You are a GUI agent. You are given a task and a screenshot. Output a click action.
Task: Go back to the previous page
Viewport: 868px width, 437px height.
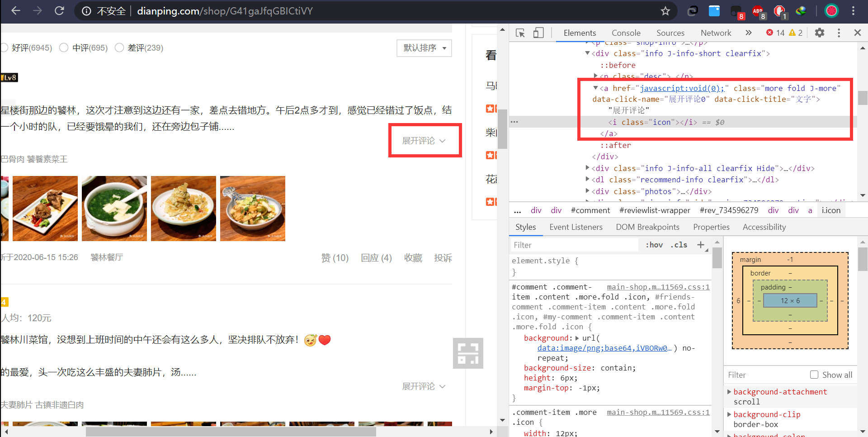point(16,11)
